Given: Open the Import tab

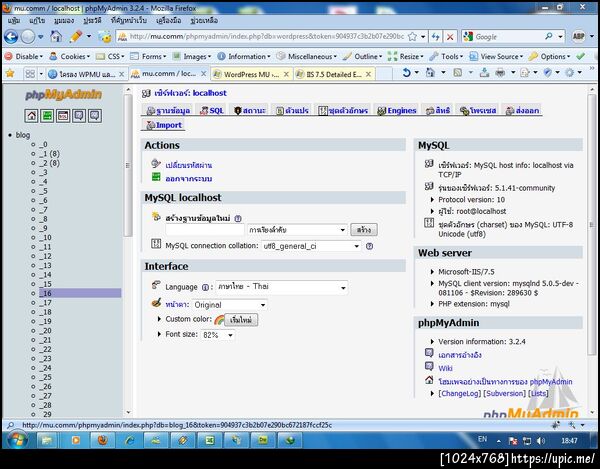Looking at the screenshot, I should click(163, 125).
